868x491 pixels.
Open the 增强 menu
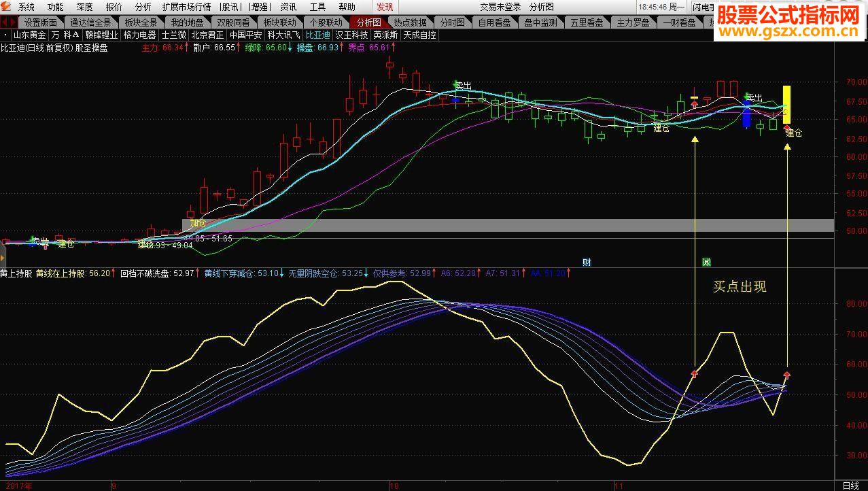258,7
